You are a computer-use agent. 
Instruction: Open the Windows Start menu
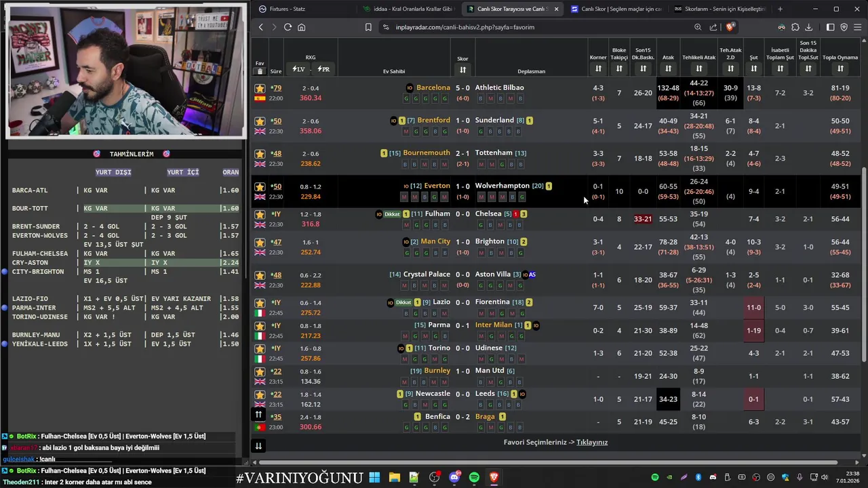point(374,477)
